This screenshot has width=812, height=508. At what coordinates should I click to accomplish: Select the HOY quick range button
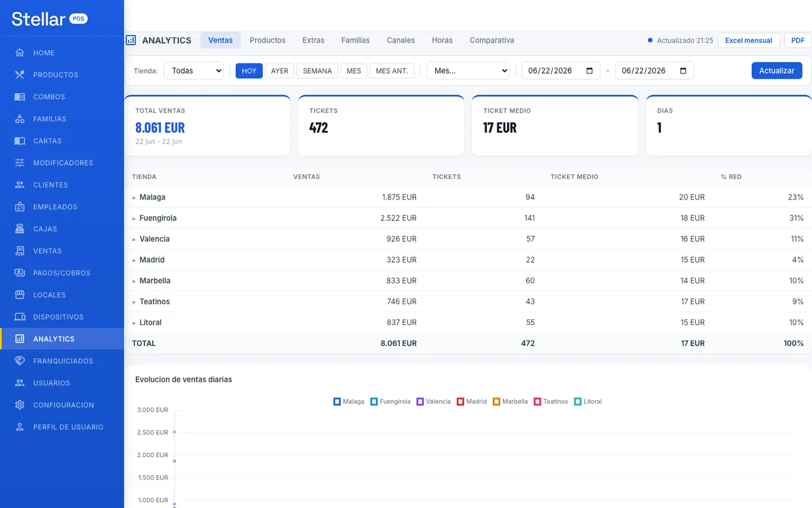tap(249, 70)
